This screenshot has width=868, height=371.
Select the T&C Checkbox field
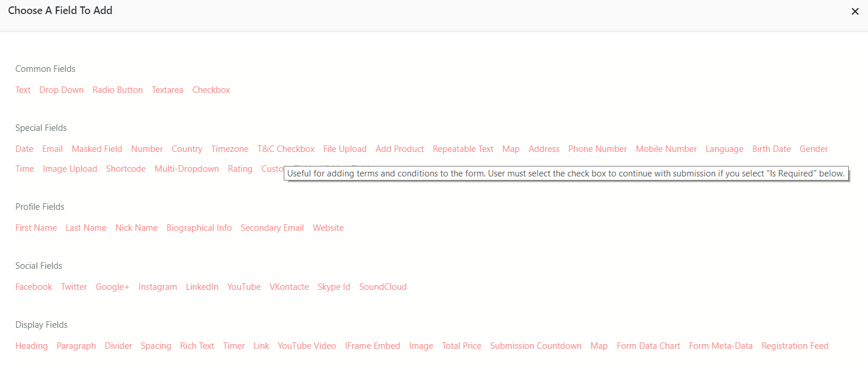point(285,149)
